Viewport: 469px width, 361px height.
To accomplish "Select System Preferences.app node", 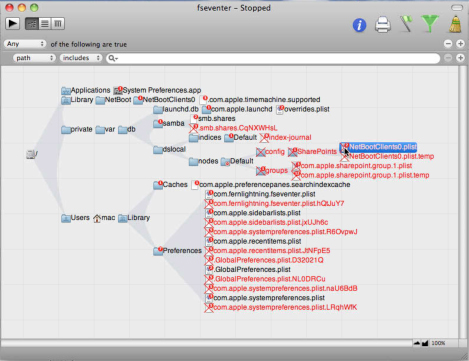I will (x=157, y=90).
